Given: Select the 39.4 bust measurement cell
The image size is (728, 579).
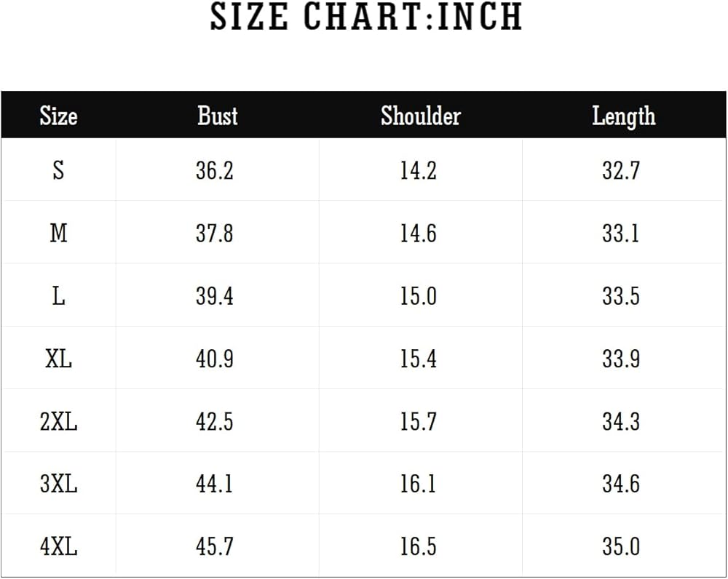Looking at the screenshot, I should [x=215, y=296].
